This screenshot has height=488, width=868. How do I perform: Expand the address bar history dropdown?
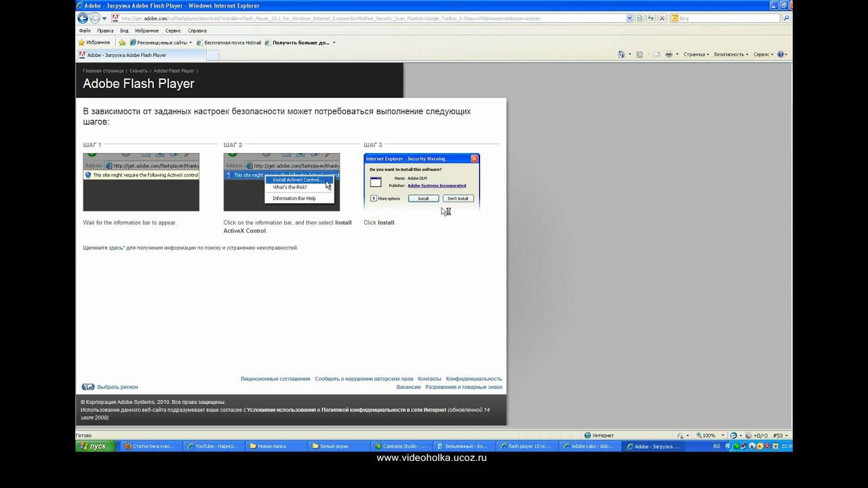(629, 18)
